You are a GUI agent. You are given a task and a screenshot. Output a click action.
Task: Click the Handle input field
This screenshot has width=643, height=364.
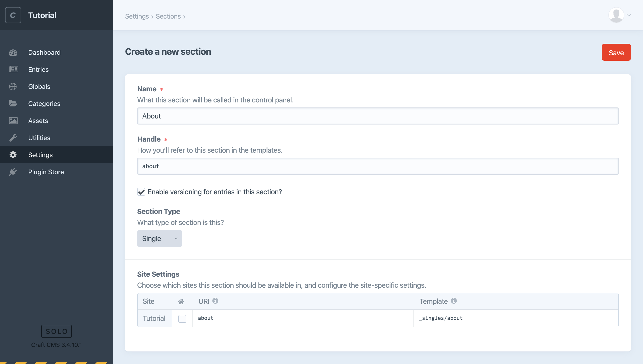(x=378, y=166)
